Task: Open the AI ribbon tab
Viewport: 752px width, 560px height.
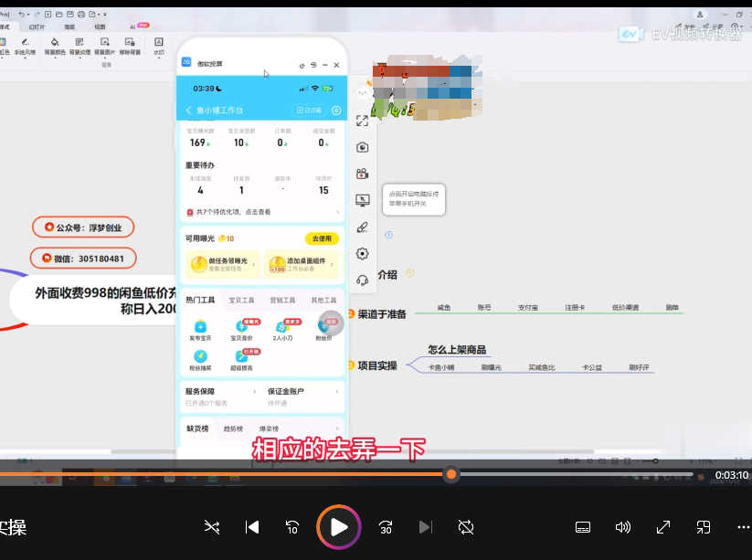Action: click(132, 26)
